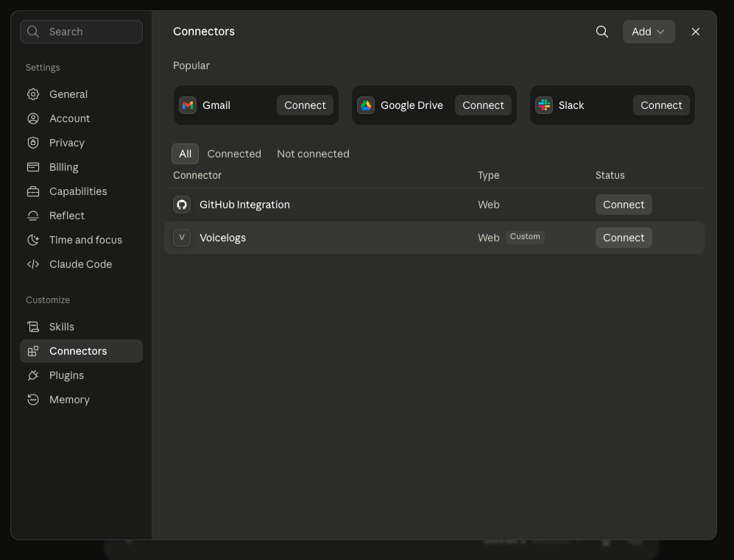Open Privacy settings page
Screen dimensions: 734x560
[82, 143]
